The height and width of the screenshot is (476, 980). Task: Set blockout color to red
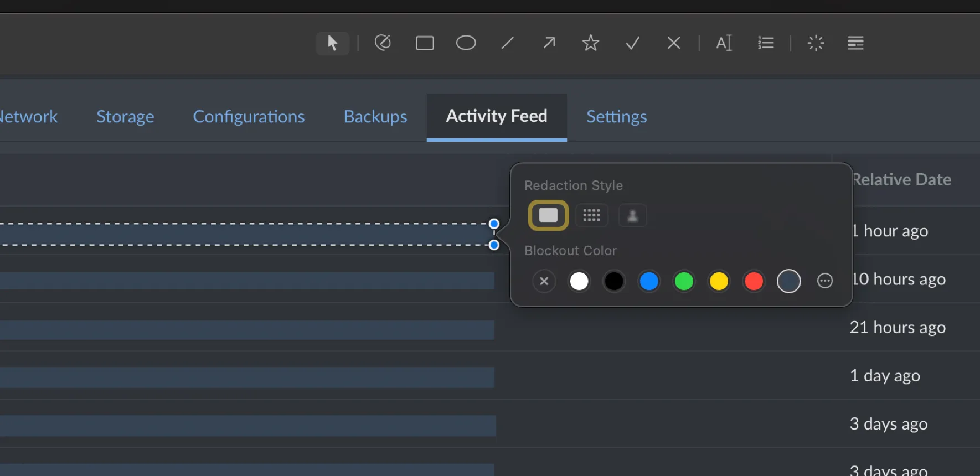pos(754,281)
